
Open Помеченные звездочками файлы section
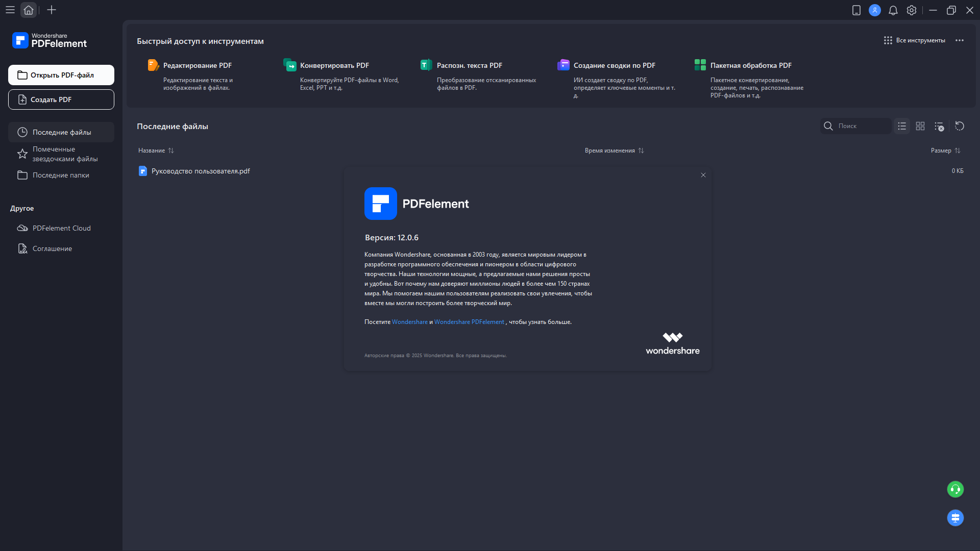click(x=61, y=154)
